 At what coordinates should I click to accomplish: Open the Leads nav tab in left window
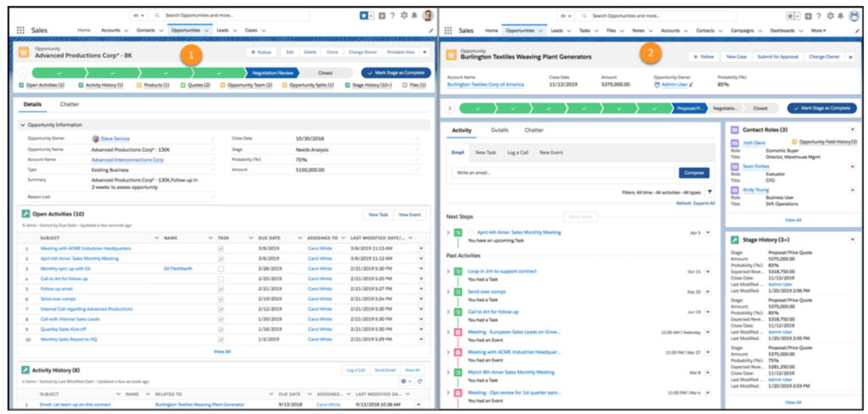(x=223, y=31)
